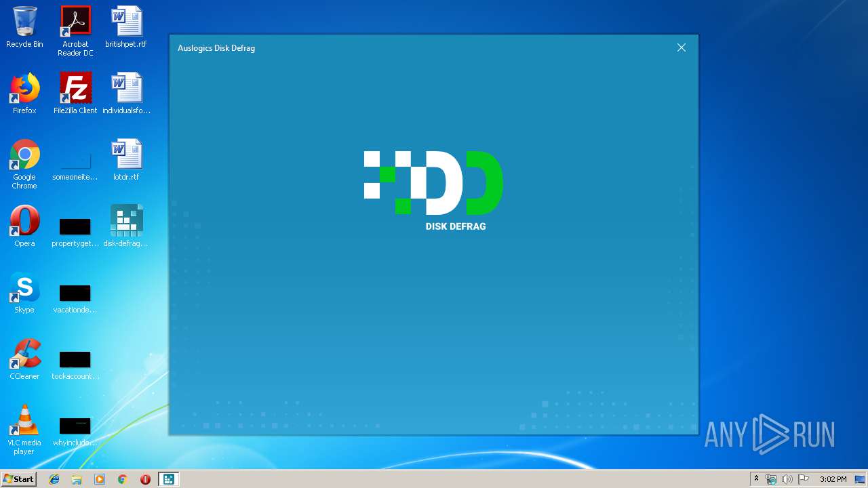Open the taskbar clock showing 3:02 PM
The image size is (868, 488).
point(833,479)
